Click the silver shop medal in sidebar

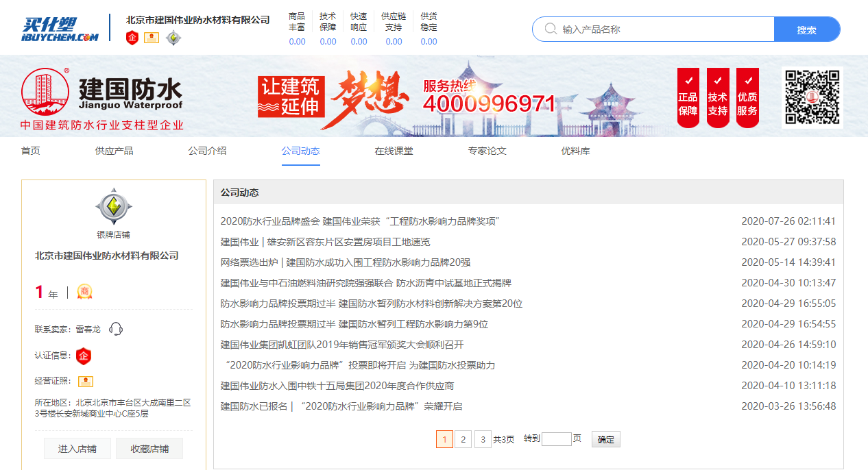click(114, 206)
